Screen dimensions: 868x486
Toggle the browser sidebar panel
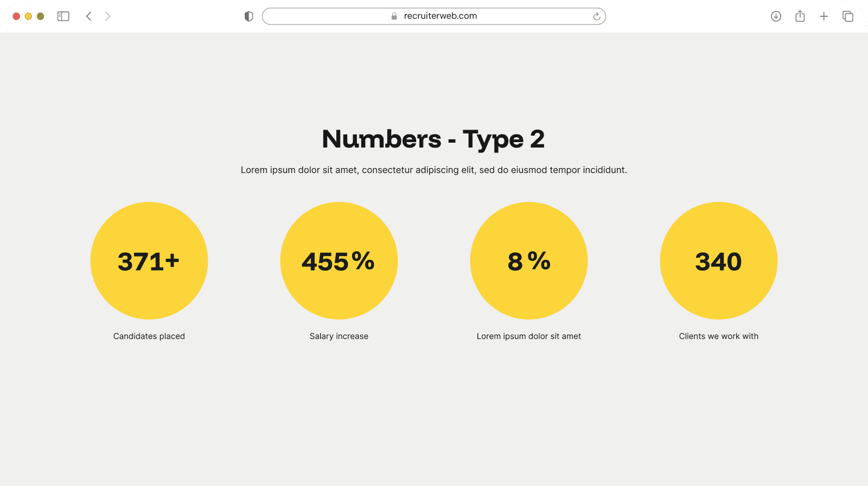[63, 16]
